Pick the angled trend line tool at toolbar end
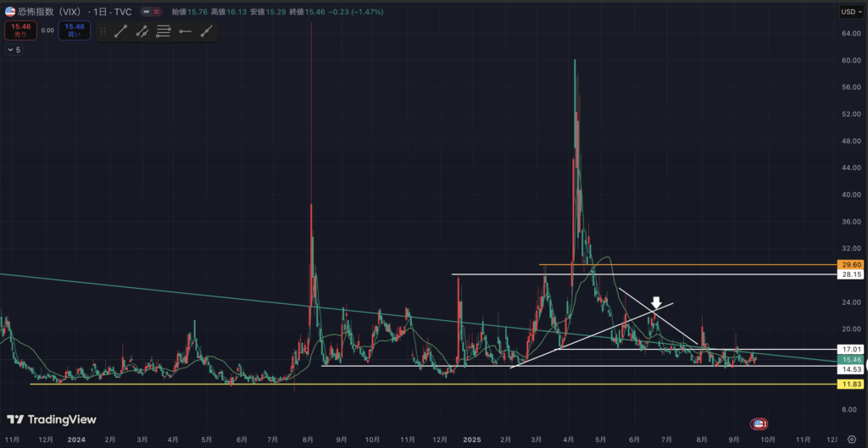 (206, 31)
